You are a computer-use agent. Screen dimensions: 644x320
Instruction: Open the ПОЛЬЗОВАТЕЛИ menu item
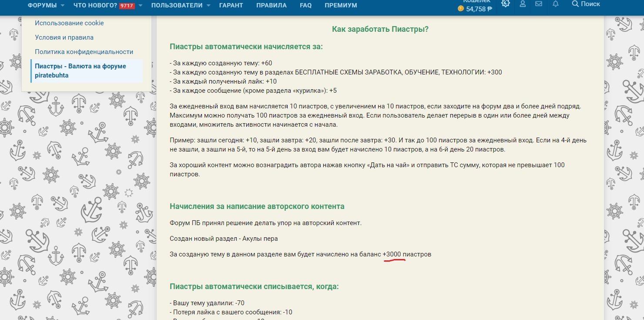(x=177, y=5)
